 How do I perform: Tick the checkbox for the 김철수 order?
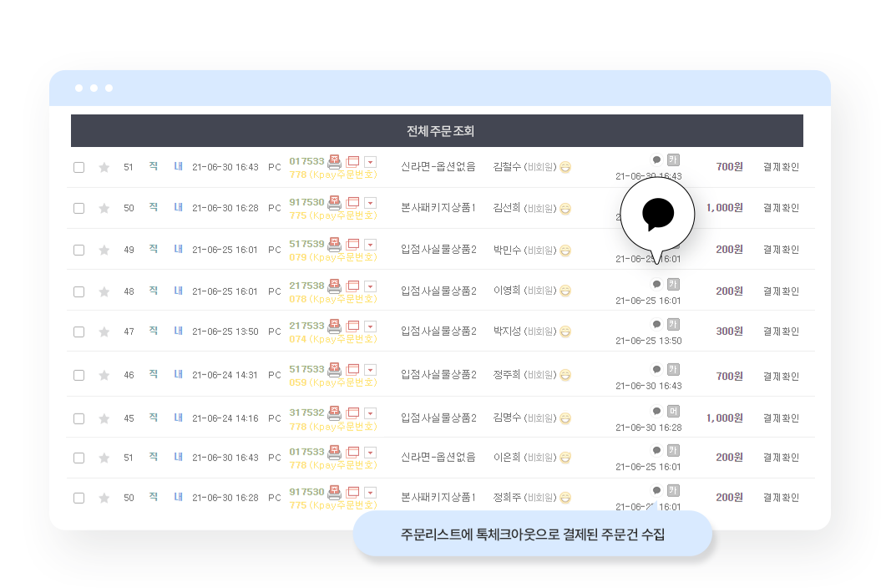pyautogui.click(x=78, y=168)
